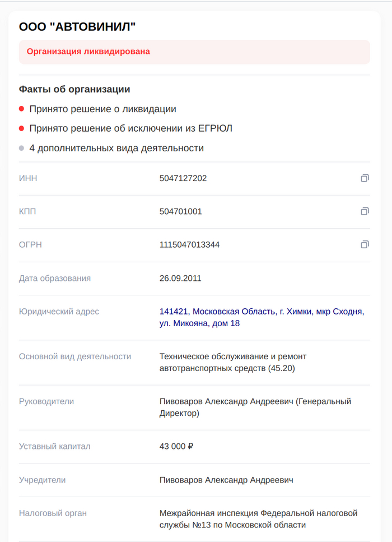
Task: Click founder name under Учредители
Action: (226, 480)
